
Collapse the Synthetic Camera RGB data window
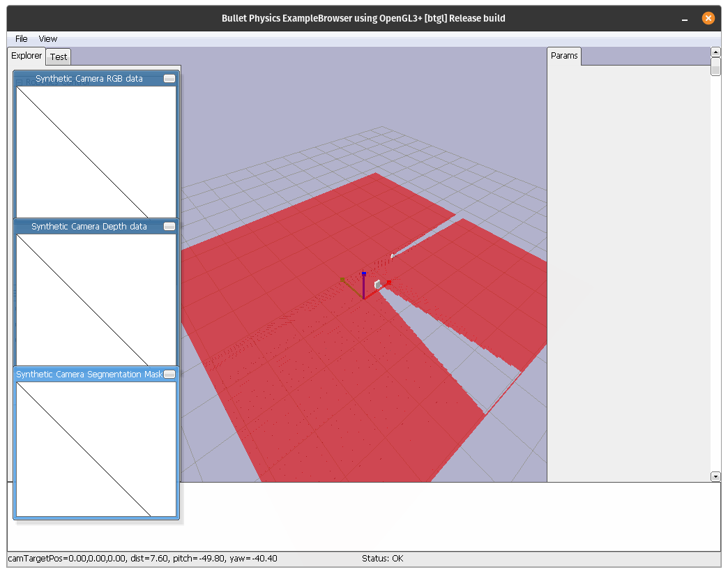169,79
